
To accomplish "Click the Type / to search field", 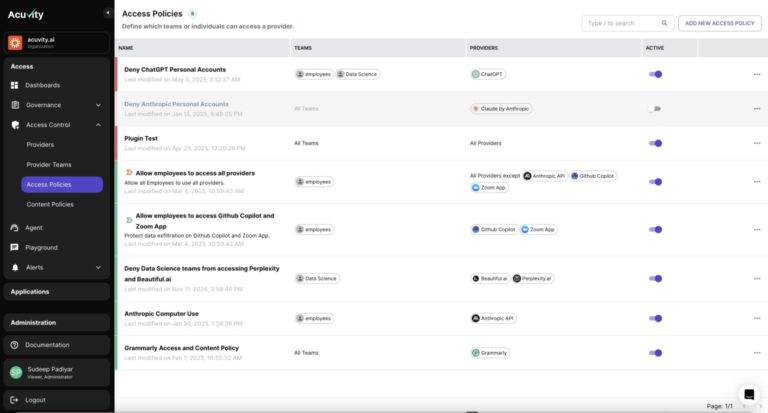I will point(618,23).
